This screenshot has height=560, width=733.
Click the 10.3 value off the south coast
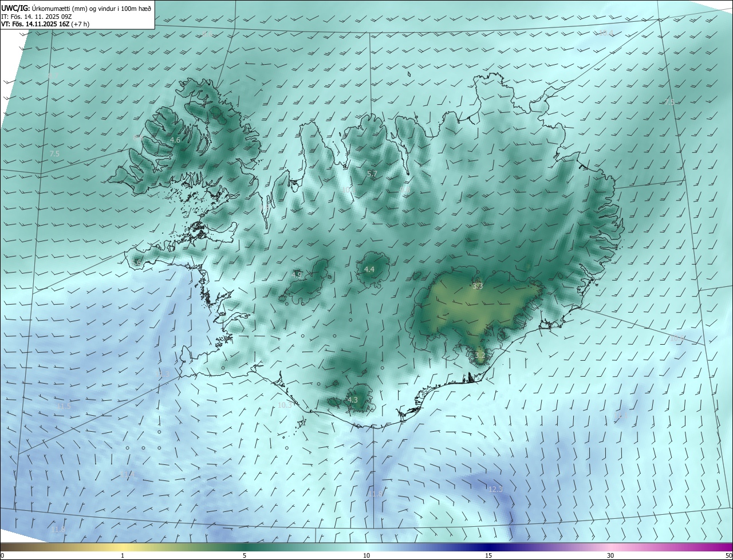[285, 405]
